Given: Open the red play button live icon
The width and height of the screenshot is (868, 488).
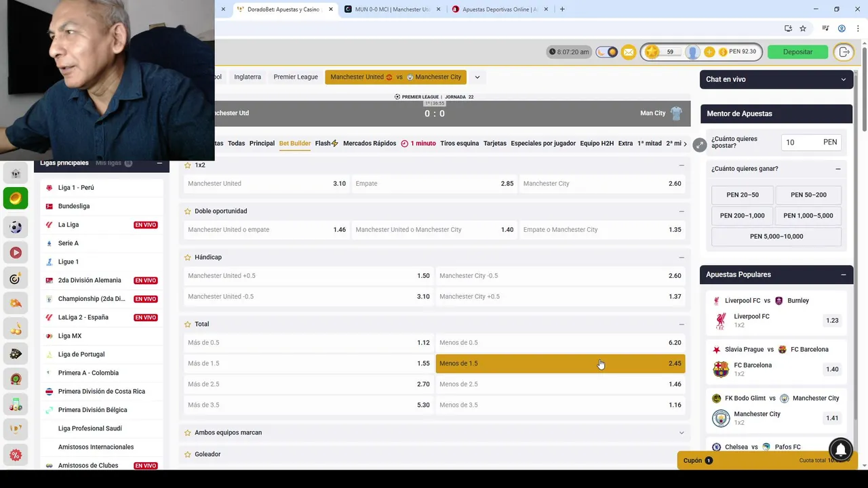Looking at the screenshot, I should pyautogui.click(x=16, y=253).
